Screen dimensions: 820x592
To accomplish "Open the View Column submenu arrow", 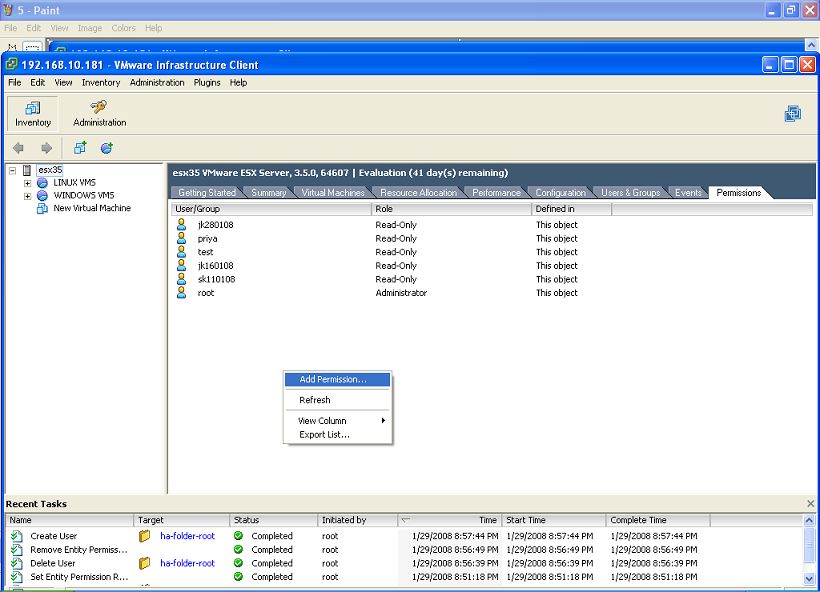I will tap(383, 420).
